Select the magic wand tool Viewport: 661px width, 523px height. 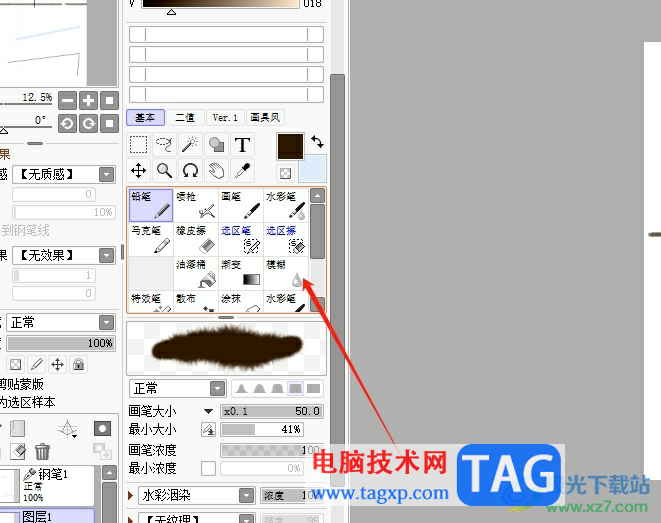[x=190, y=145]
